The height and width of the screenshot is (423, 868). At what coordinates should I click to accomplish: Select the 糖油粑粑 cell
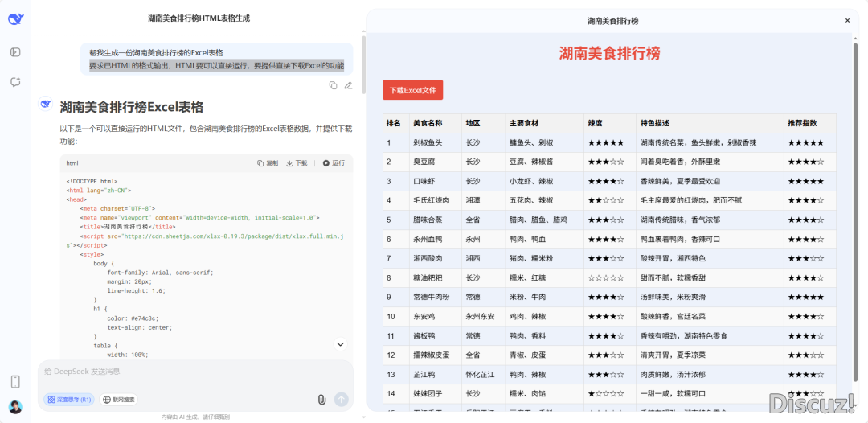pos(435,278)
